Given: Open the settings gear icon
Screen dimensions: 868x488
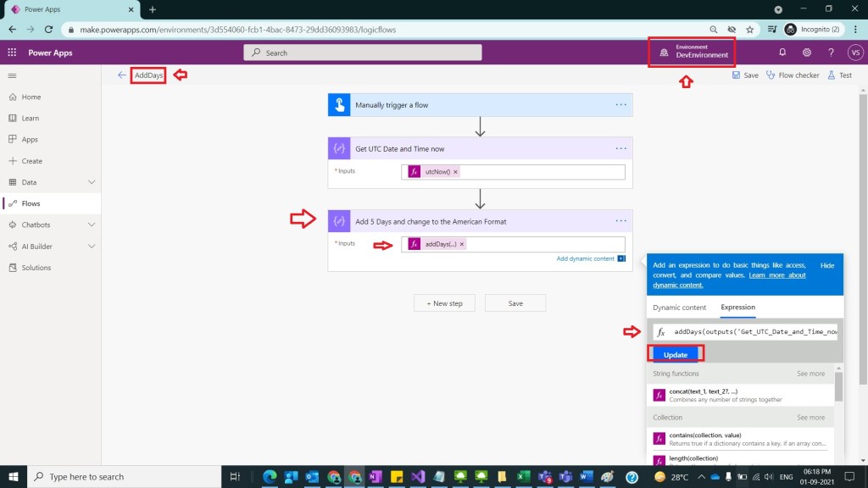Looking at the screenshot, I should (806, 53).
